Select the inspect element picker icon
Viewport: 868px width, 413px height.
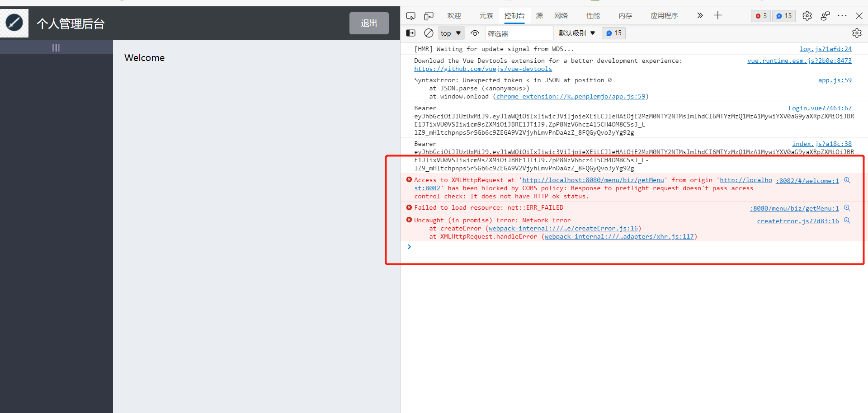(x=410, y=16)
